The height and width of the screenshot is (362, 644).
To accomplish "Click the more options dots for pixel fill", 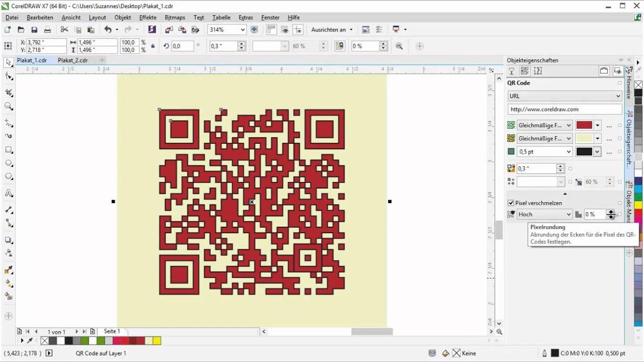I will [x=609, y=125].
